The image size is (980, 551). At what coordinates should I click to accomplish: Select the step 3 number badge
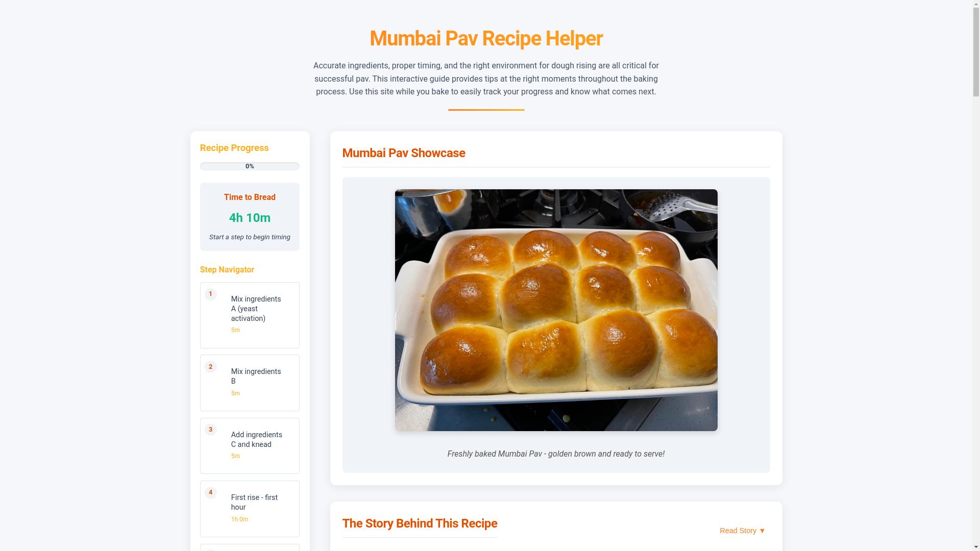tap(210, 430)
